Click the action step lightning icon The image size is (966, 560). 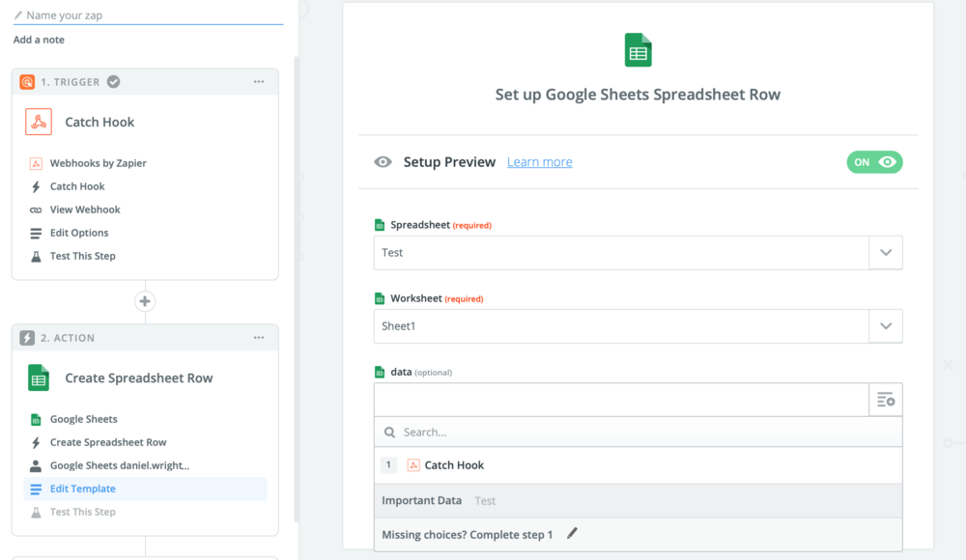pos(27,338)
